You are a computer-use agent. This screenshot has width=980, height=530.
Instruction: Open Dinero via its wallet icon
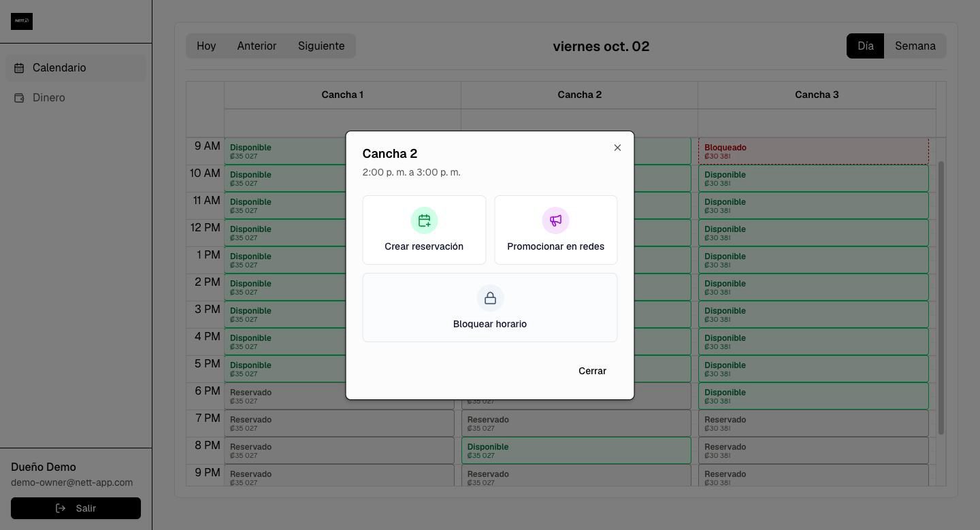tap(19, 98)
